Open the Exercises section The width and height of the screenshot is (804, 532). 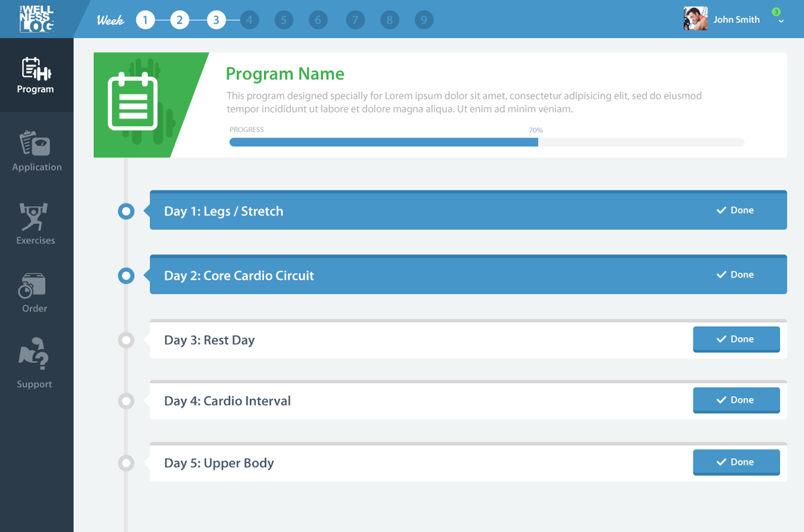36,223
